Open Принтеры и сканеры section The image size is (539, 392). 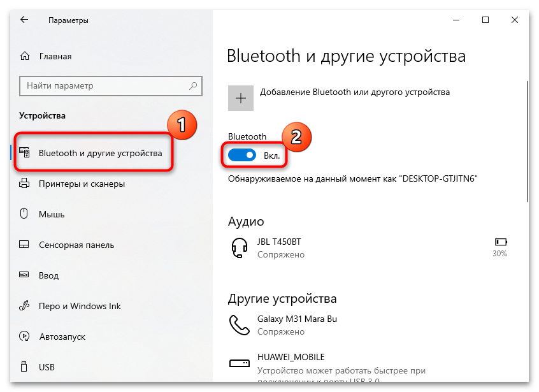click(82, 184)
